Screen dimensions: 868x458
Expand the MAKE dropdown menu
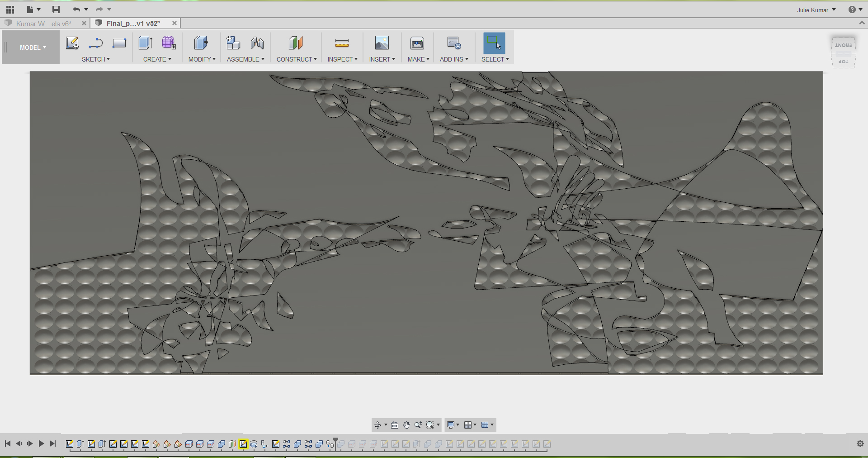tap(419, 59)
